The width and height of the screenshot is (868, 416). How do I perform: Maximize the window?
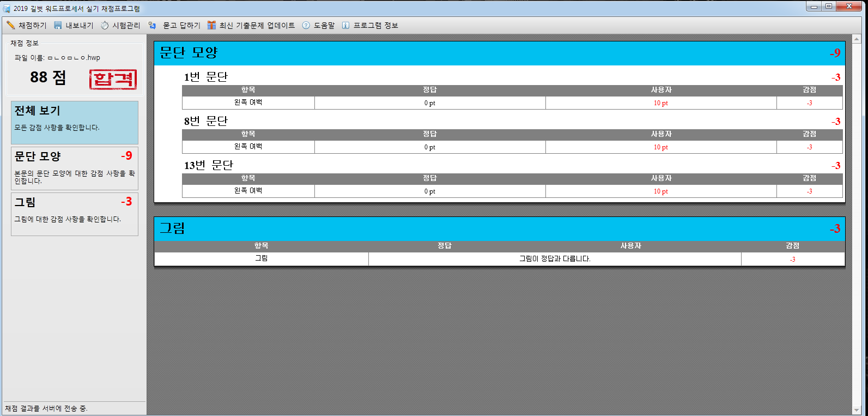coord(829,6)
